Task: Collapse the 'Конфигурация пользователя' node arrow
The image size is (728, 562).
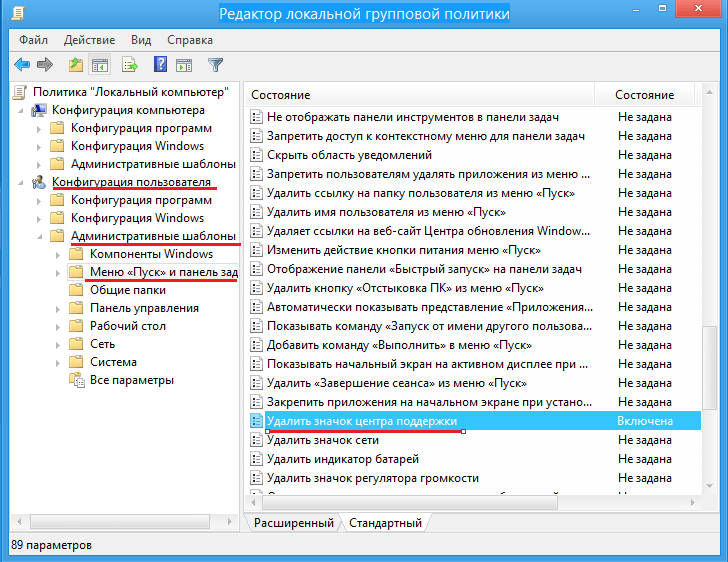Action: pyautogui.click(x=21, y=182)
